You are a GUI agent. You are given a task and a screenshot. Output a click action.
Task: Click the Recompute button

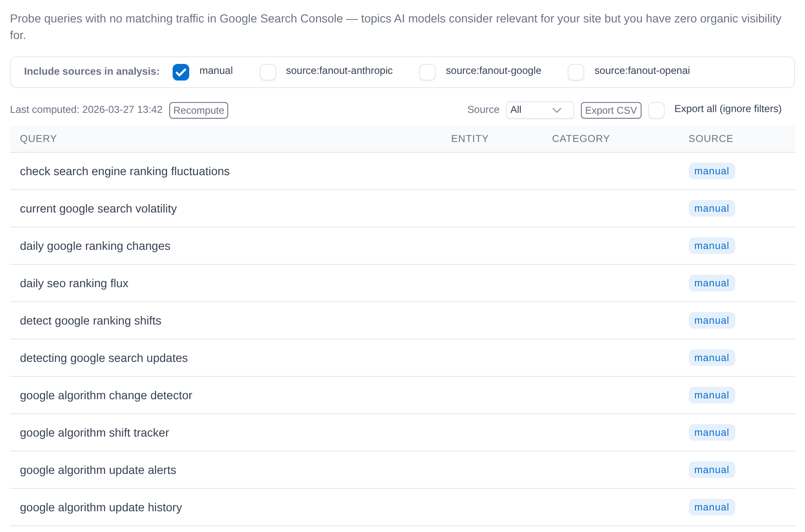pos(199,110)
